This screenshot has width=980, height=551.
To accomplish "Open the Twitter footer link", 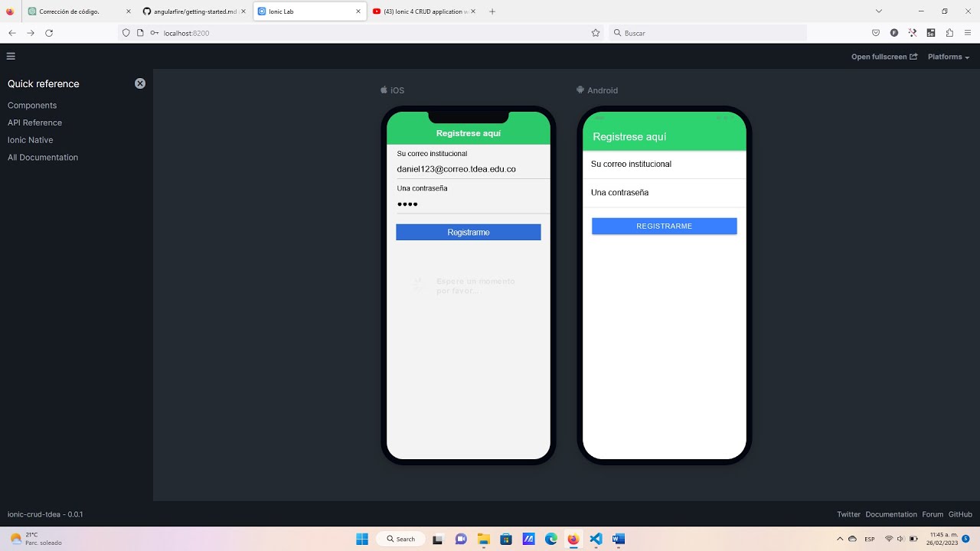I will coord(848,515).
